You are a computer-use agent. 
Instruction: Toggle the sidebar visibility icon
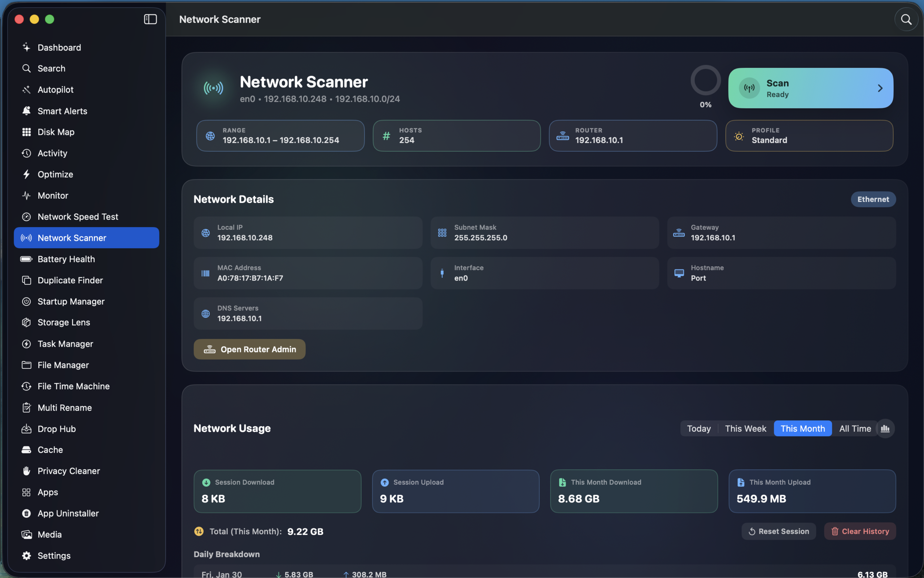pyautogui.click(x=150, y=19)
